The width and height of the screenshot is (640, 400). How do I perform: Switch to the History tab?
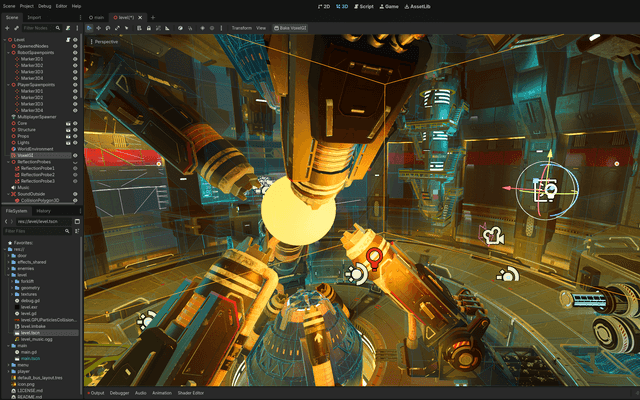[x=43, y=211]
